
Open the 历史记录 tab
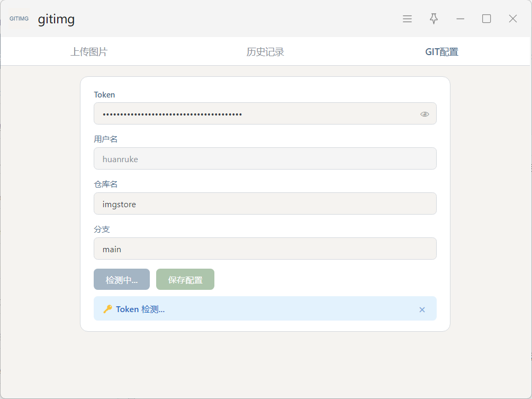[265, 51]
